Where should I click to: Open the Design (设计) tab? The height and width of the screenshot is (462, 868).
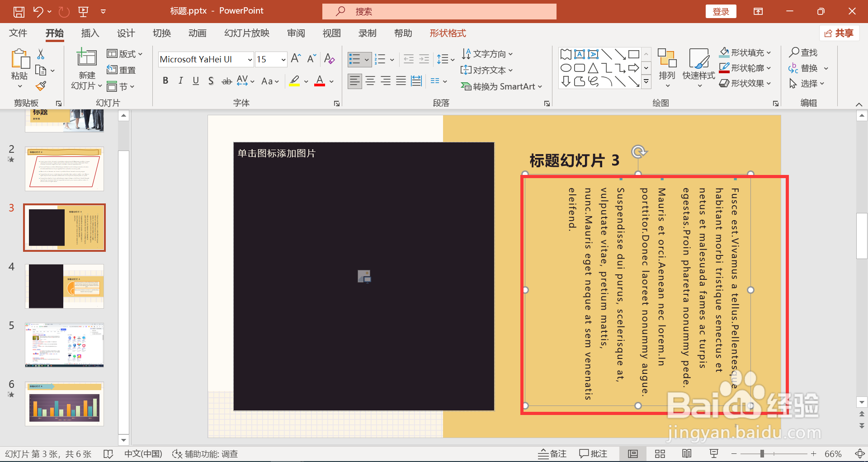pyautogui.click(x=126, y=33)
